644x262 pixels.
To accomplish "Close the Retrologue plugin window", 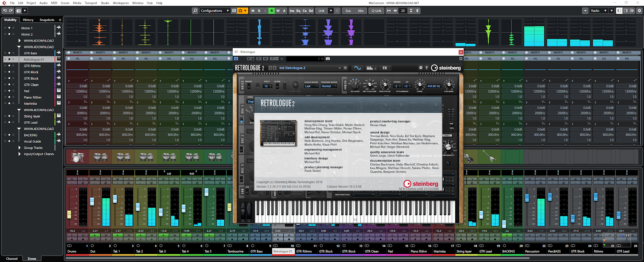I will (461, 52).
